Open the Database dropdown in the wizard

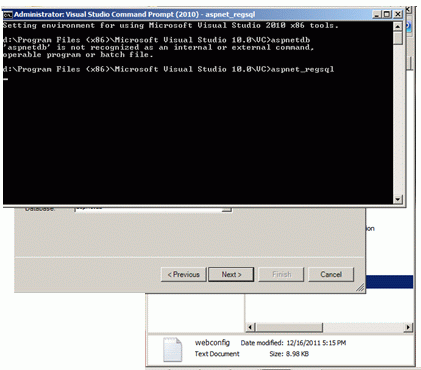[x=227, y=209]
